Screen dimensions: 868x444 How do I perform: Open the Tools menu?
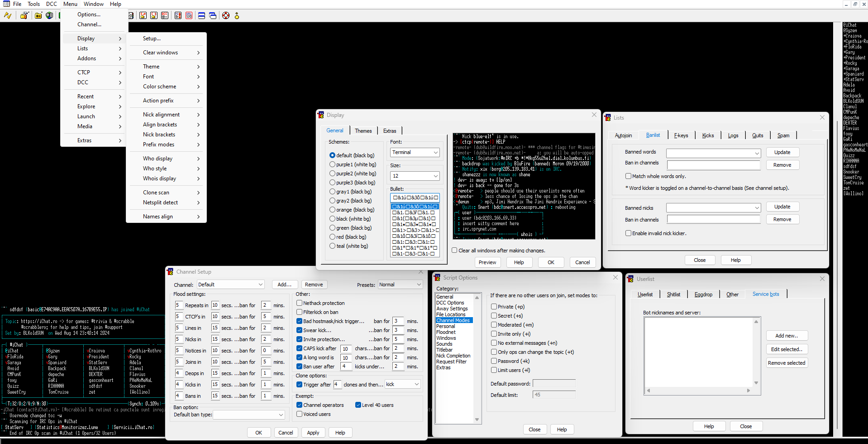(34, 4)
